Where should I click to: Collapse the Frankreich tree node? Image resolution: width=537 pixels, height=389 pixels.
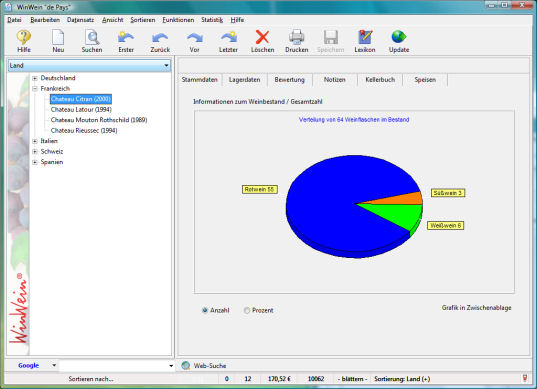35,89
